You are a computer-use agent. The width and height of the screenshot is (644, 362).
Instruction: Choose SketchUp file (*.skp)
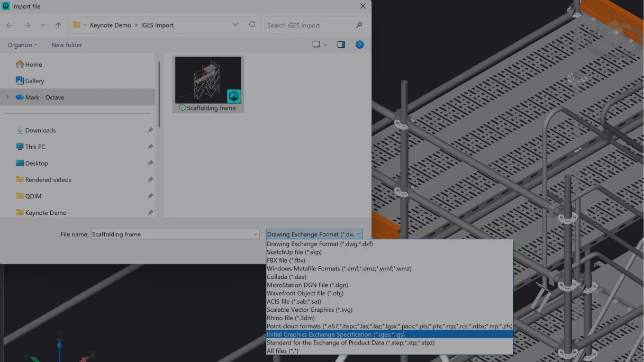(x=389, y=252)
